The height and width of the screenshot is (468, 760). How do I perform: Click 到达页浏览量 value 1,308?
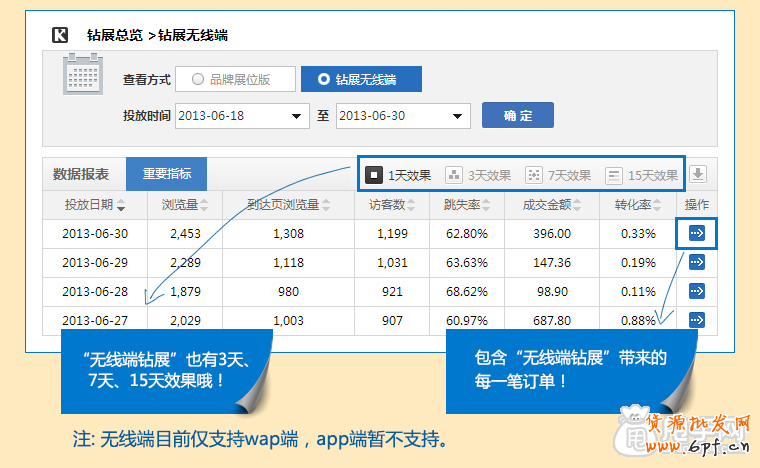click(288, 234)
